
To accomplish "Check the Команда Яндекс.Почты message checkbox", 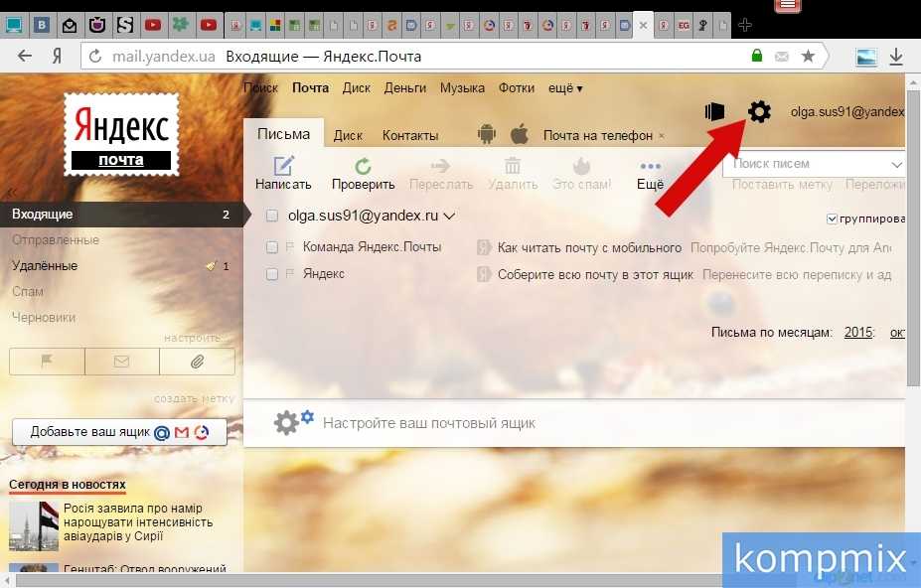I will pyautogui.click(x=272, y=247).
